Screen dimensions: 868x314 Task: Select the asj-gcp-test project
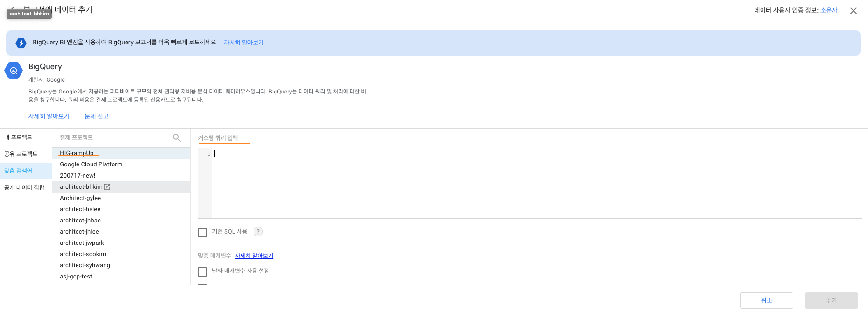click(x=121, y=277)
